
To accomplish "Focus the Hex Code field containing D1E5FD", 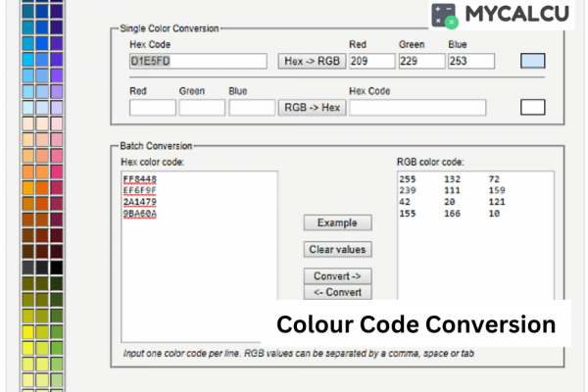I will (197, 61).
